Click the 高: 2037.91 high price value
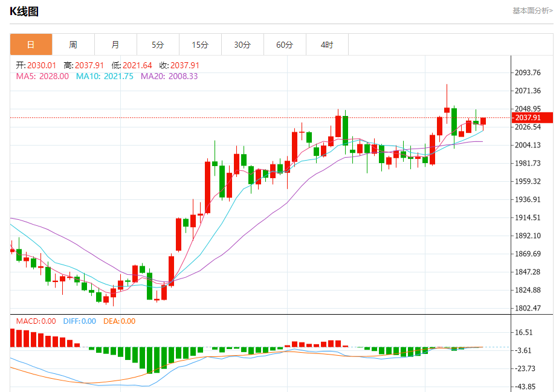The height and width of the screenshot is (392, 559). click(84, 65)
